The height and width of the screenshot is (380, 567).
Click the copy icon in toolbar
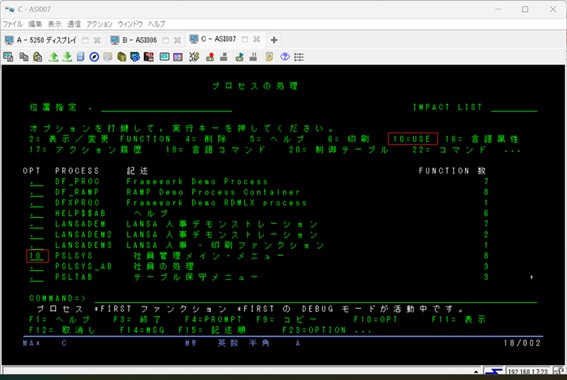click(24, 57)
